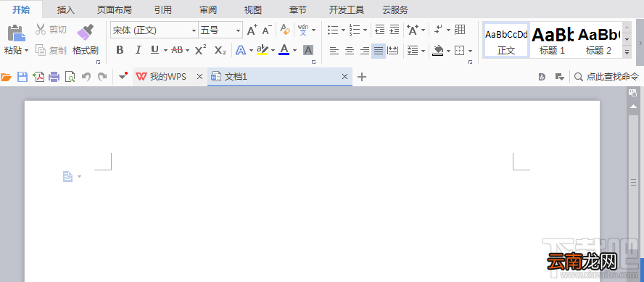Apply the 标题 1 style
Image resolution: width=644 pixels, height=282 pixels.
(552, 40)
